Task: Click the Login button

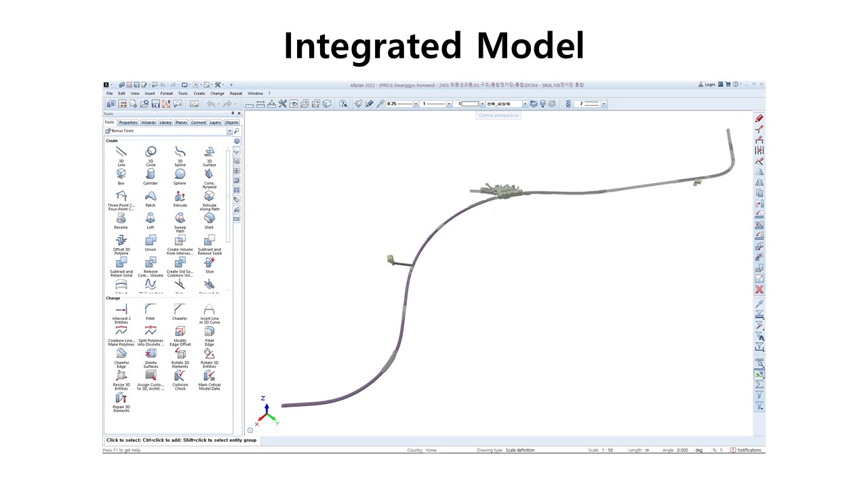Action: point(707,85)
